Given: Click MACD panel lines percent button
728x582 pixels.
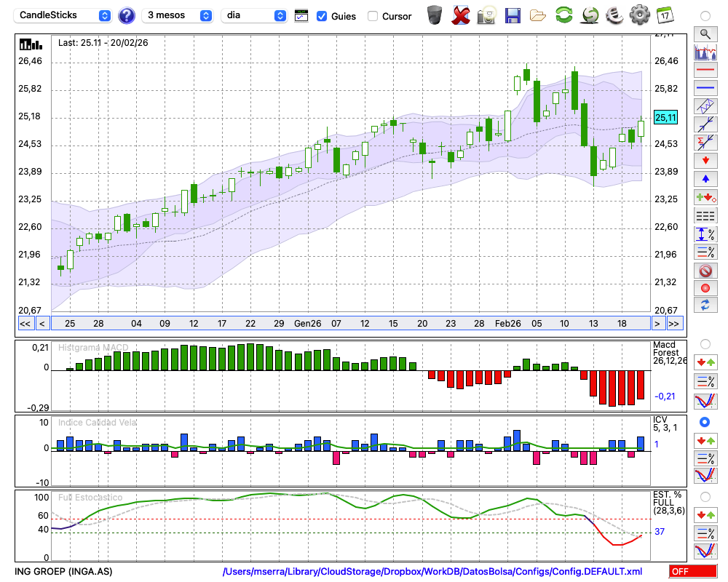Looking at the screenshot, I should coord(705,381).
